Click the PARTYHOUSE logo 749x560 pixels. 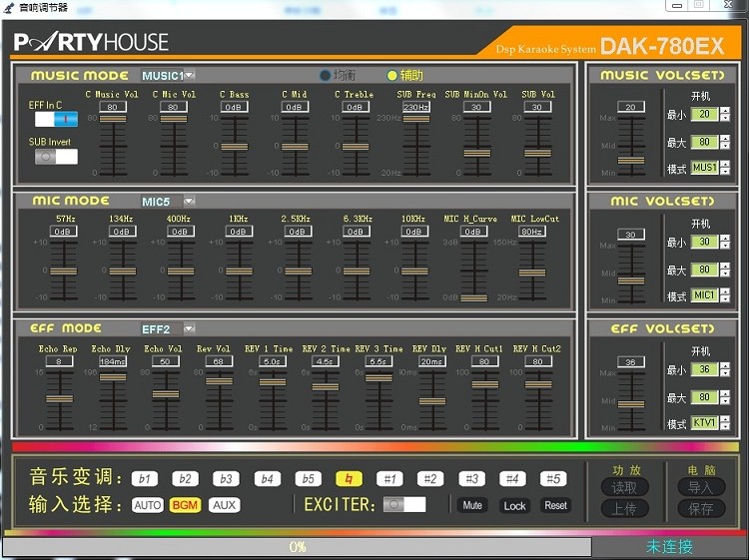click(x=91, y=42)
